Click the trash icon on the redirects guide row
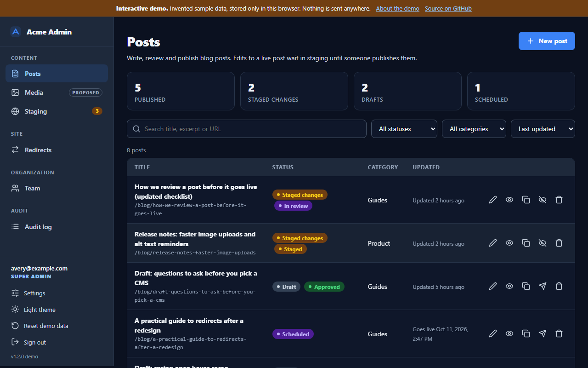Image resolution: width=588 pixels, height=368 pixels. 559,333
